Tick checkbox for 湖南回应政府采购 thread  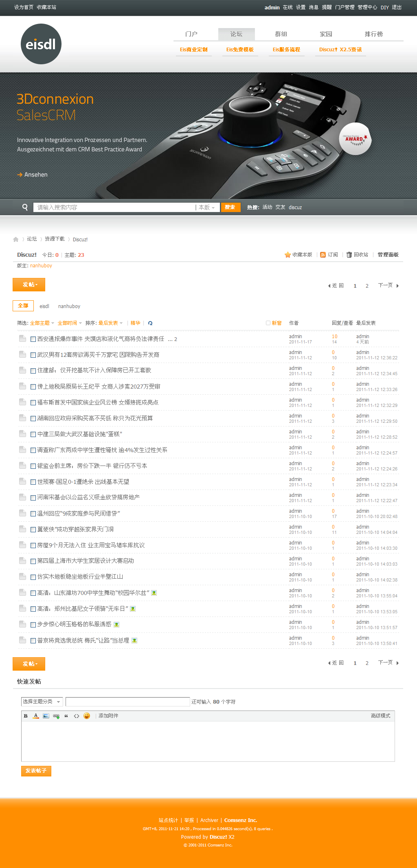[x=33, y=418]
